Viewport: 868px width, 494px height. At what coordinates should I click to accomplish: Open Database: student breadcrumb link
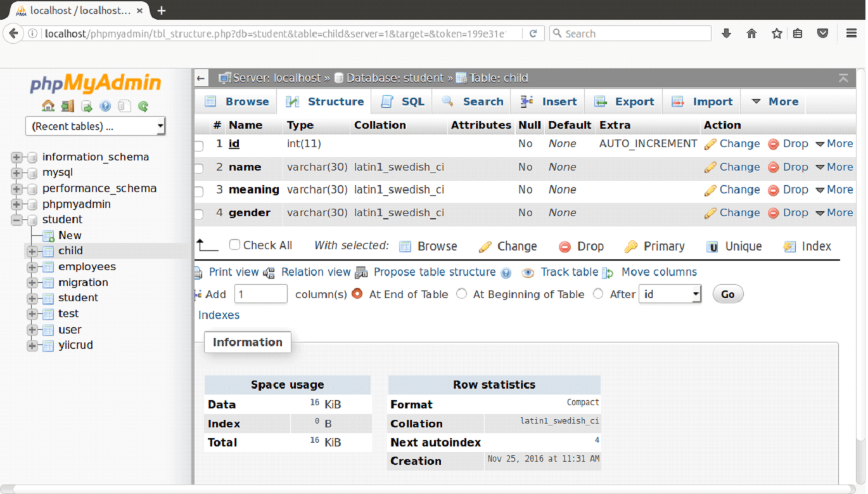[x=395, y=78]
